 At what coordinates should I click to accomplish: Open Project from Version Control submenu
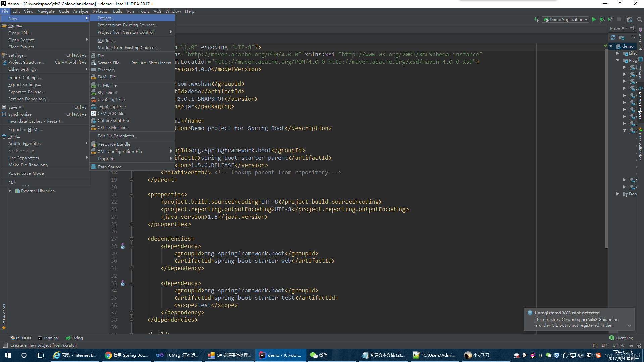pyautogui.click(x=132, y=32)
